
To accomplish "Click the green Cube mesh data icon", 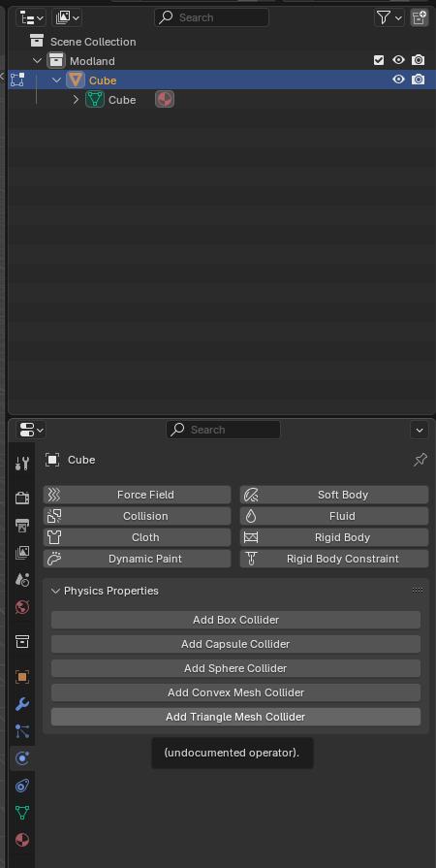I will tap(95, 99).
